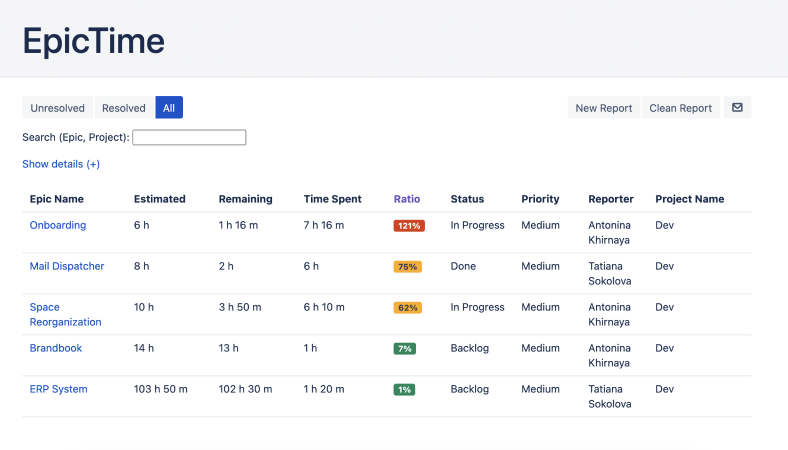
Task: Open the Mail Dispatcher epic link
Action: click(x=67, y=266)
